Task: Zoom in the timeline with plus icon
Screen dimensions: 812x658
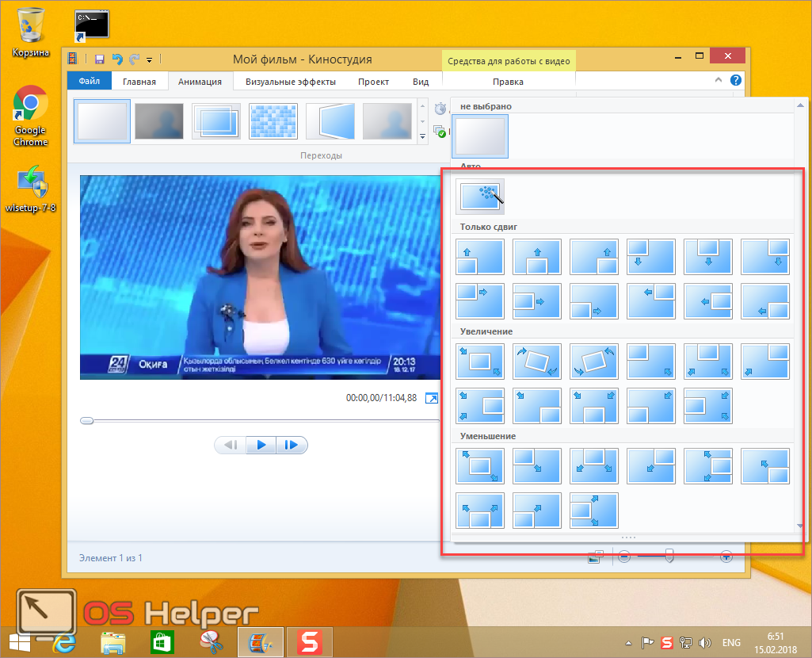Action: [x=726, y=557]
